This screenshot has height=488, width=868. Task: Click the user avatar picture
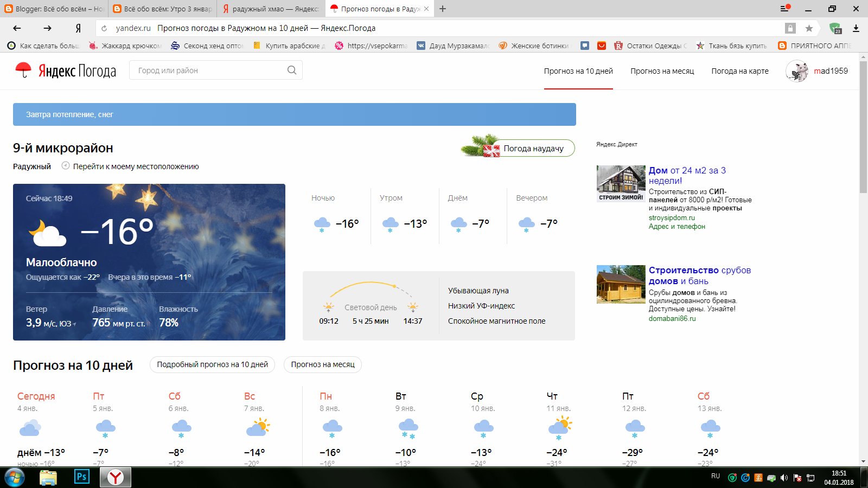[797, 71]
